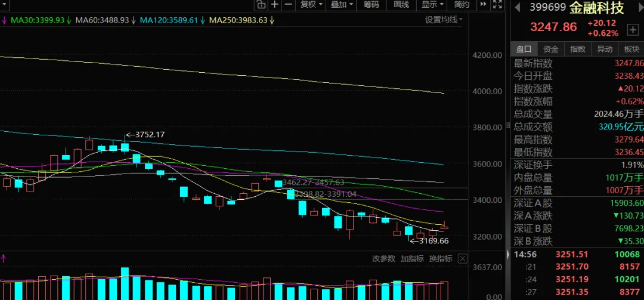This screenshot has height=300, width=644.
Task: Click purple down arrow before MA30
Action: coord(4,20)
